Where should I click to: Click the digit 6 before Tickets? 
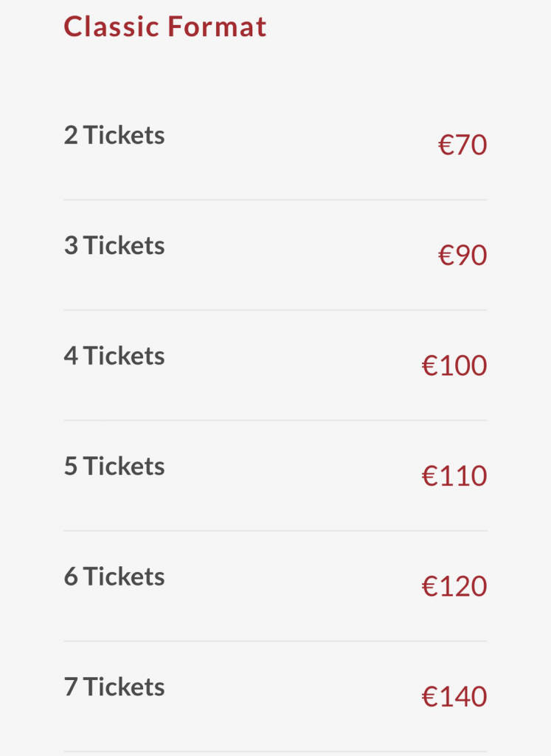pos(71,577)
